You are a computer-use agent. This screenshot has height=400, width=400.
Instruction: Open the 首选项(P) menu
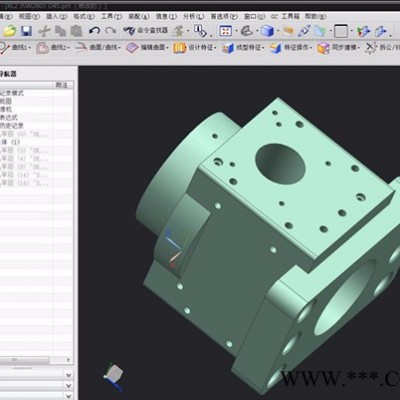[224, 16]
